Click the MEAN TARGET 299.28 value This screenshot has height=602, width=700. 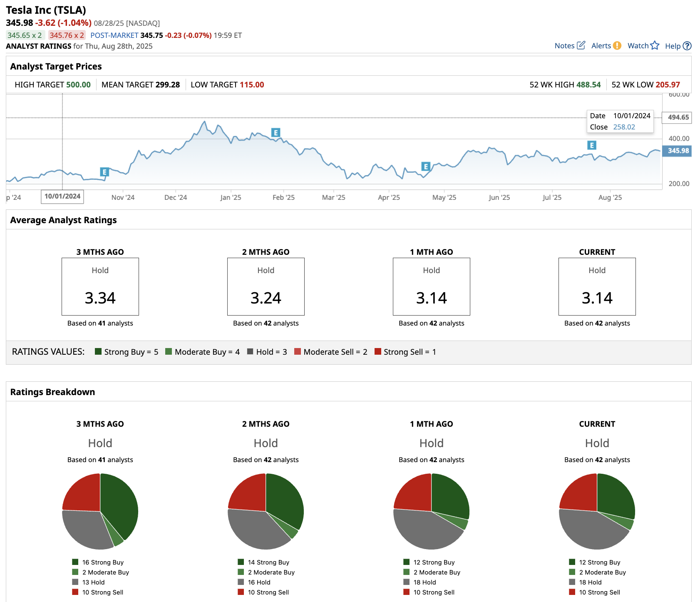click(168, 85)
